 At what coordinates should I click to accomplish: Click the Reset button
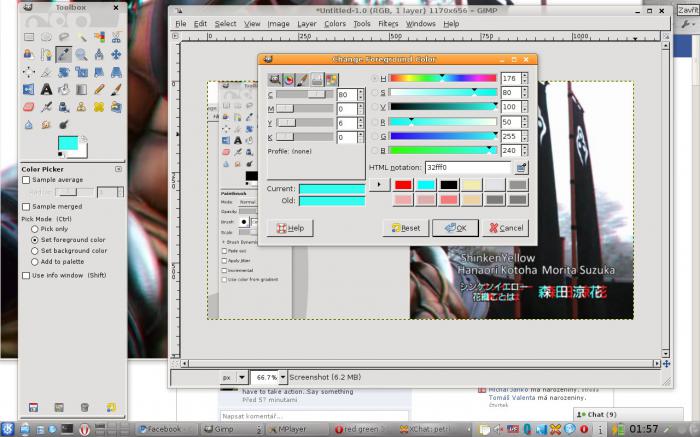point(405,228)
